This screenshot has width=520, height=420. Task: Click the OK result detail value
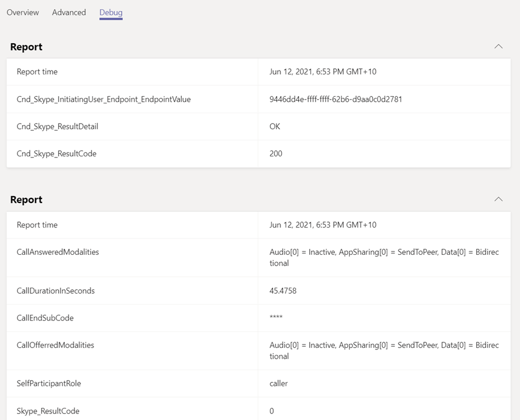[275, 126]
